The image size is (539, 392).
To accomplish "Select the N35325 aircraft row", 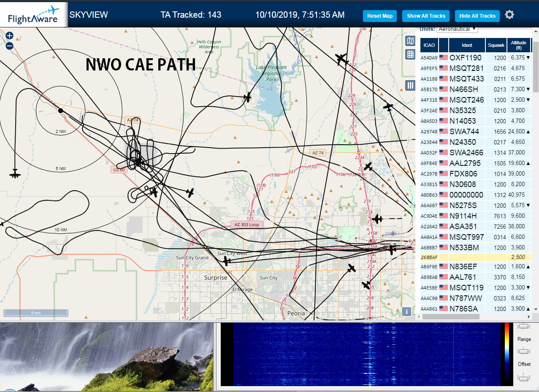I will pyautogui.click(x=476, y=110).
